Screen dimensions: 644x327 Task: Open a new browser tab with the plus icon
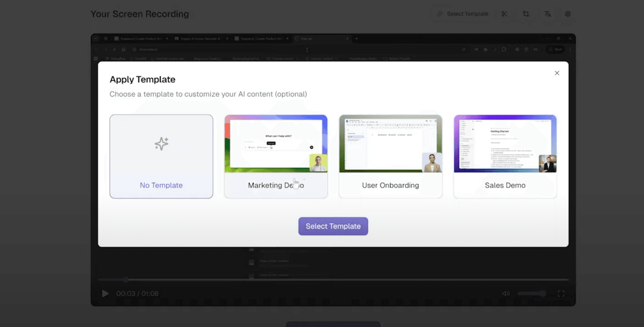tap(356, 39)
